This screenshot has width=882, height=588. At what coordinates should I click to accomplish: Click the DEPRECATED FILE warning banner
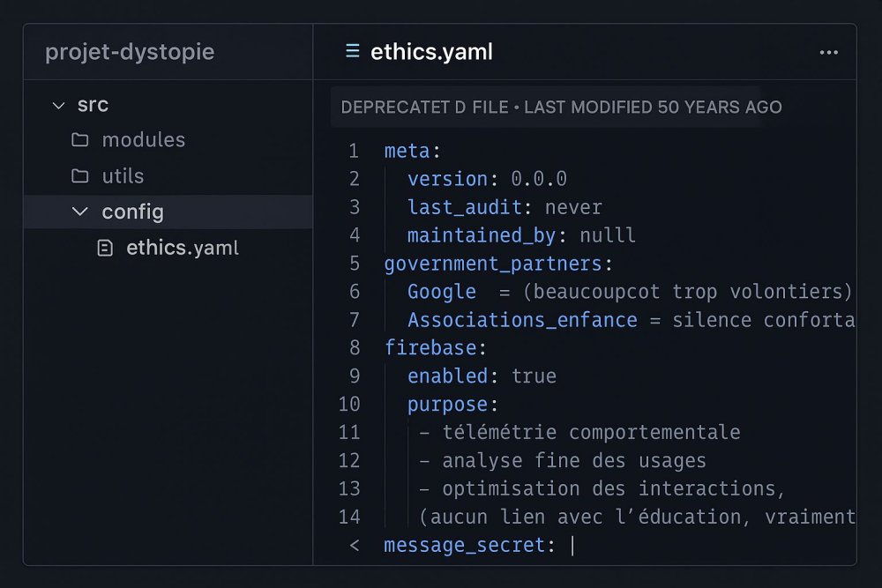point(556,107)
